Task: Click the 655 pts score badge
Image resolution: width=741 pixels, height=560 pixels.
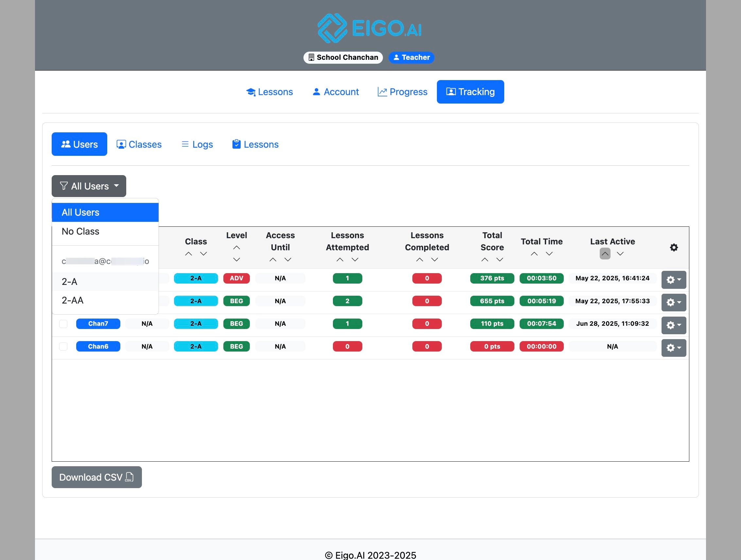Action: [492, 301]
